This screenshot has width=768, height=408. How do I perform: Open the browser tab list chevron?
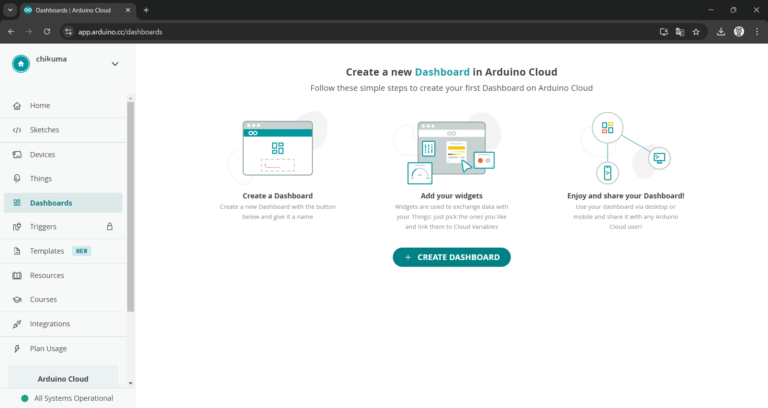click(x=9, y=10)
